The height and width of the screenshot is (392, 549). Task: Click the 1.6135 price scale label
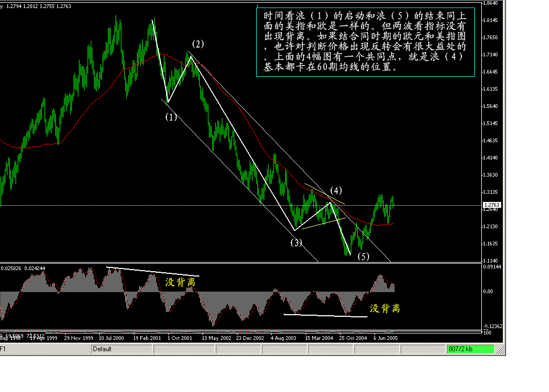(x=490, y=89)
